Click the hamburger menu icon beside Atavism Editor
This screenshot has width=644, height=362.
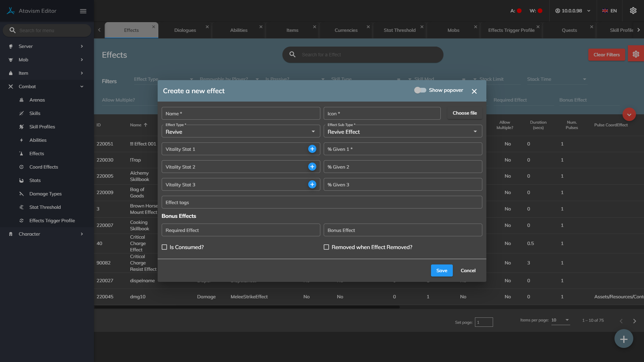(83, 11)
